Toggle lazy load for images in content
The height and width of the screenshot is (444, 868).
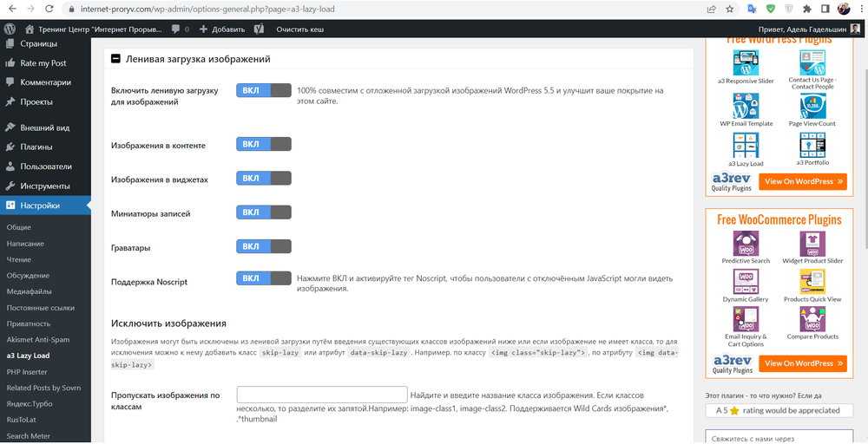(x=263, y=144)
